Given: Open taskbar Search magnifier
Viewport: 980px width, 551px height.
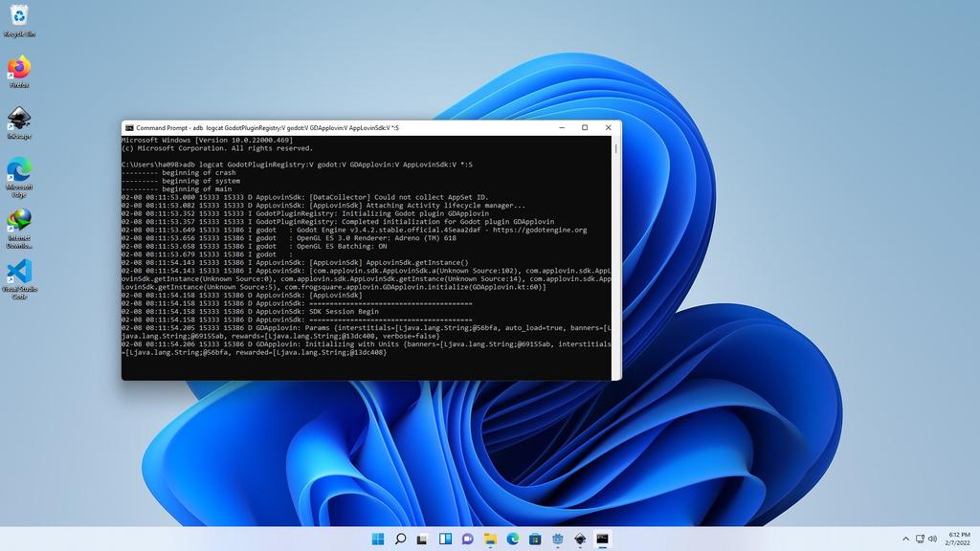Looking at the screenshot, I should pyautogui.click(x=401, y=539).
